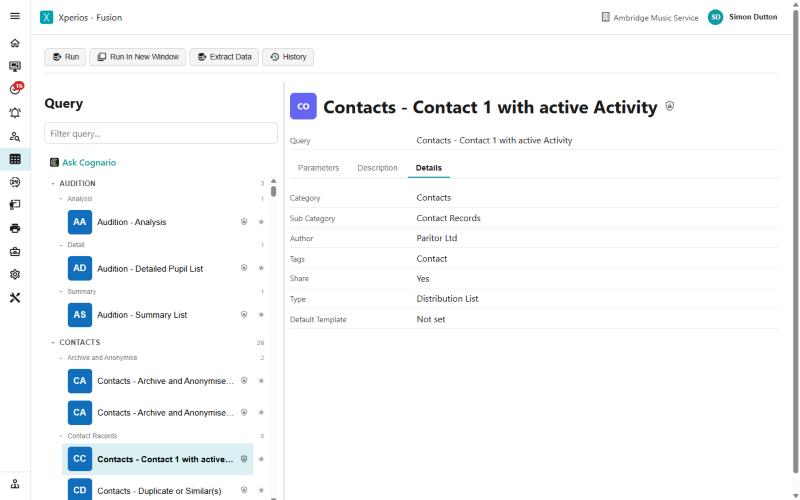Click the building icon beside Ambridge Music Service
This screenshot has height=500, width=800.
[x=605, y=17]
